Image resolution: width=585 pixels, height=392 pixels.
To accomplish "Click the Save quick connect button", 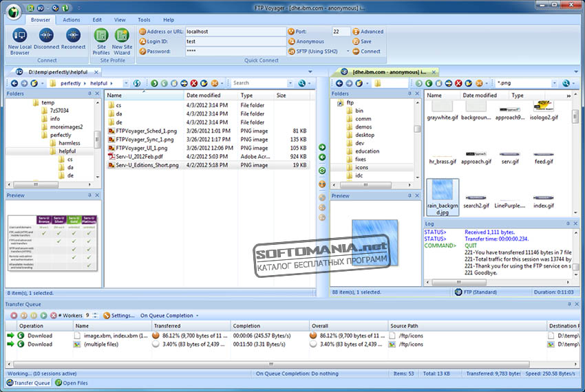I will point(362,41).
